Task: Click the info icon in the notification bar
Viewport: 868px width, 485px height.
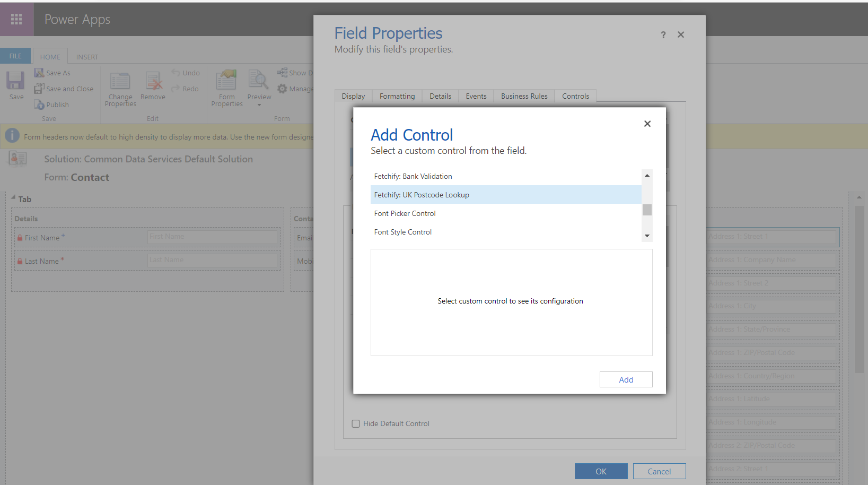Action: click(x=12, y=136)
